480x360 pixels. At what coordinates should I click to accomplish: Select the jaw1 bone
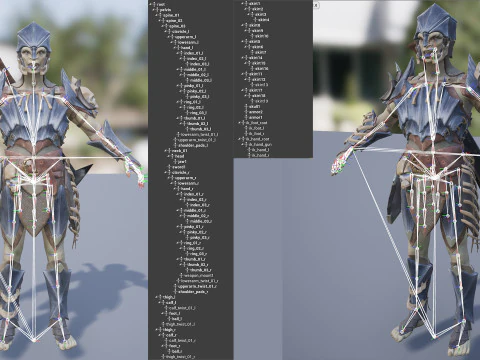tap(182, 162)
